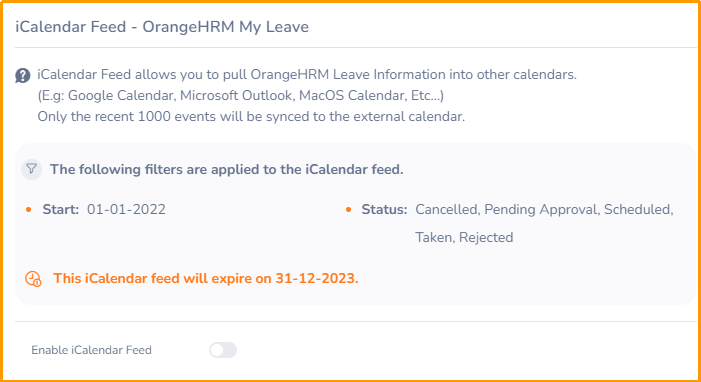
Task: Click the 'Only the recent 1000 events' note
Action: (x=251, y=116)
